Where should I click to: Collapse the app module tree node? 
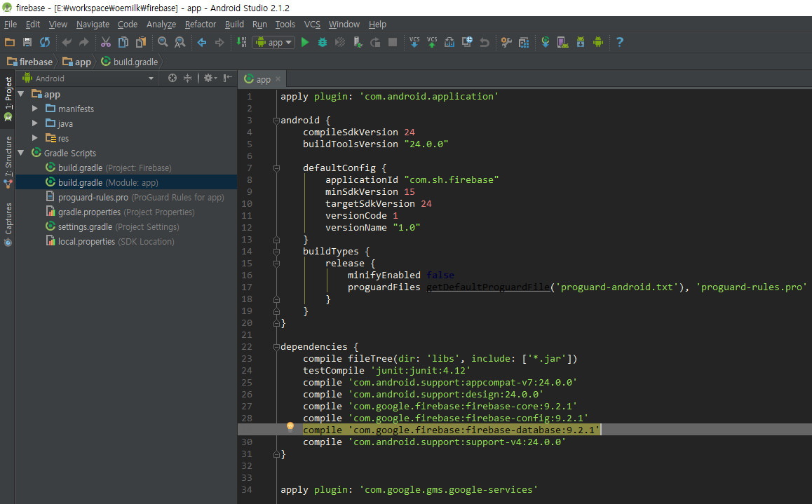[x=21, y=94]
